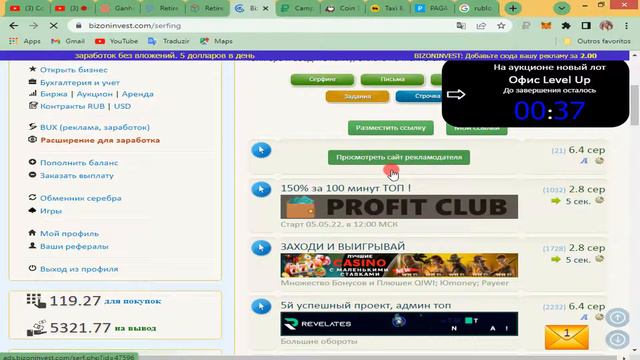The image size is (640, 360).
Task: Click page vertical scrollbar thumb
Action: 634,105
